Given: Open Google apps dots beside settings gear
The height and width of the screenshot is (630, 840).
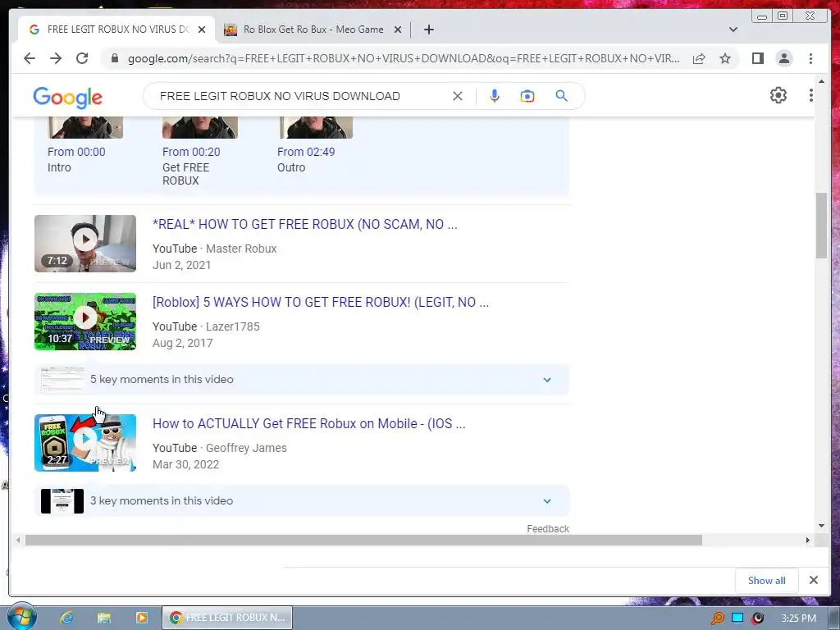Looking at the screenshot, I should click(x=811, y=95).
